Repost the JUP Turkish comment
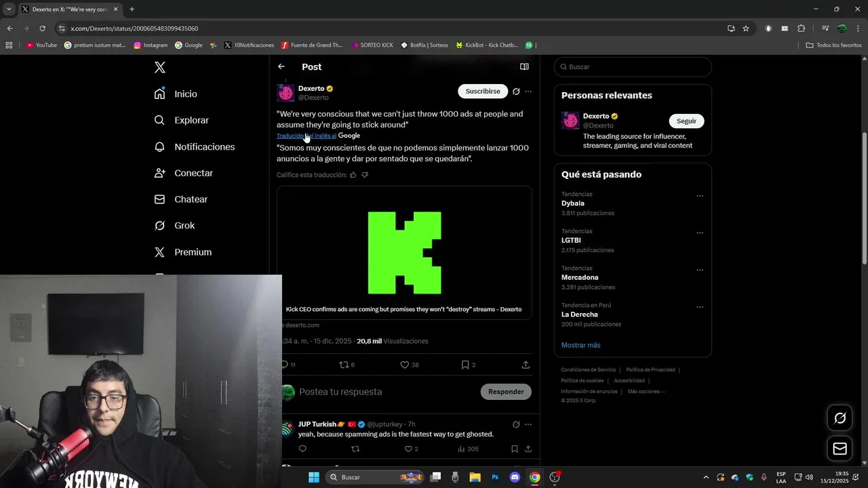Image resolution: width=868 pixels, height=488 pixels. pos(355,449)
